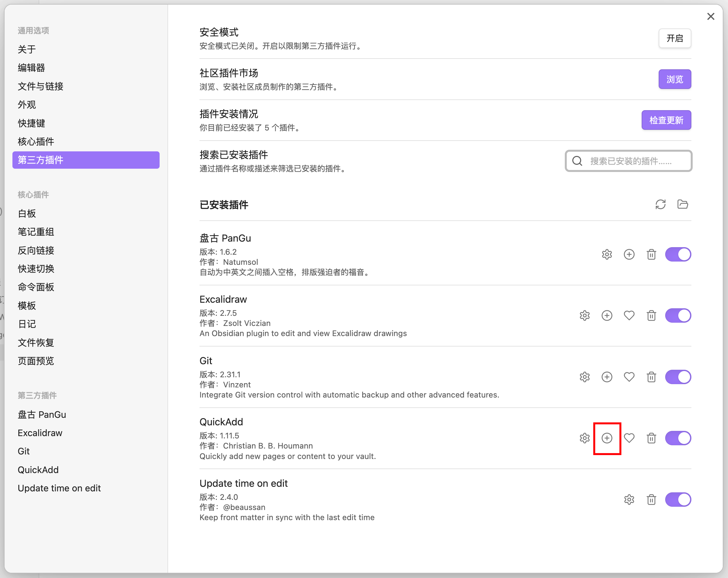Screen dimensions: 728x578
Task: Click the 浏览 community plugins button
Action: [x=674, y=79]
